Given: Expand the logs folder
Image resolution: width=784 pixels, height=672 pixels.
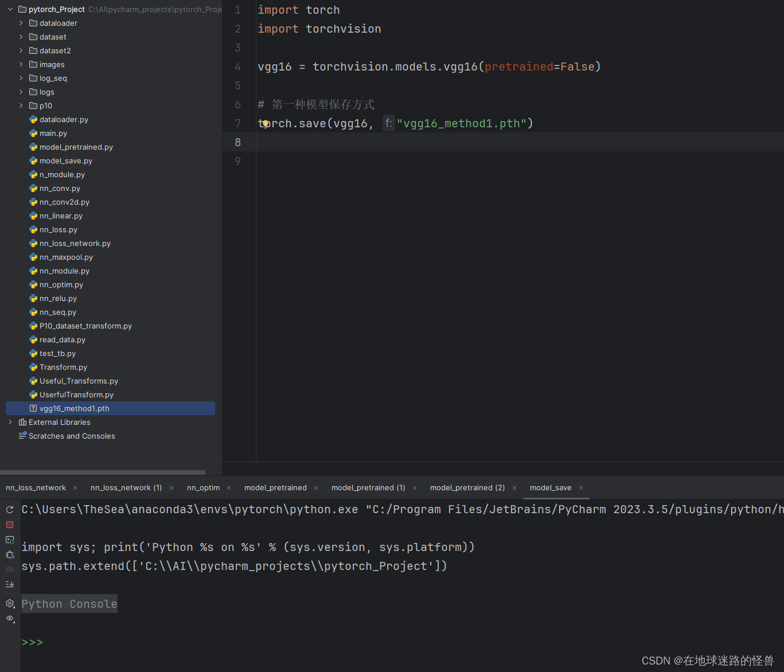Looking at the screenshot, I should (x=21, y=92).
